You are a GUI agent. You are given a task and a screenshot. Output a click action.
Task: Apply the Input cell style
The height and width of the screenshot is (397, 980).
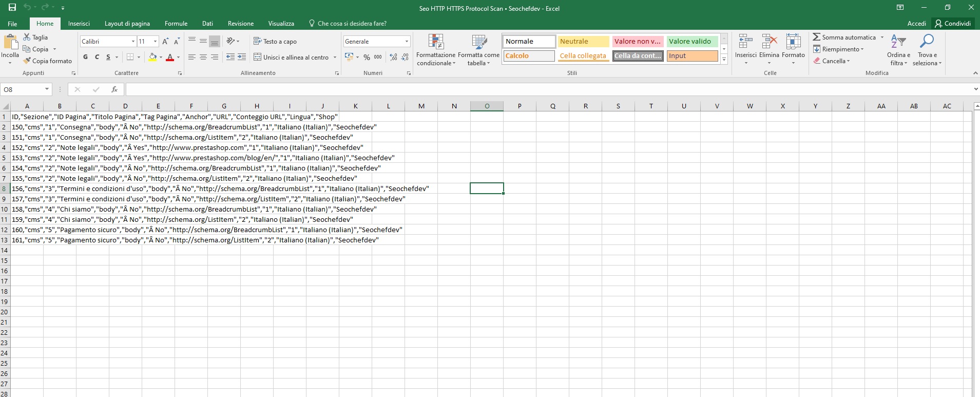point(692,55)
